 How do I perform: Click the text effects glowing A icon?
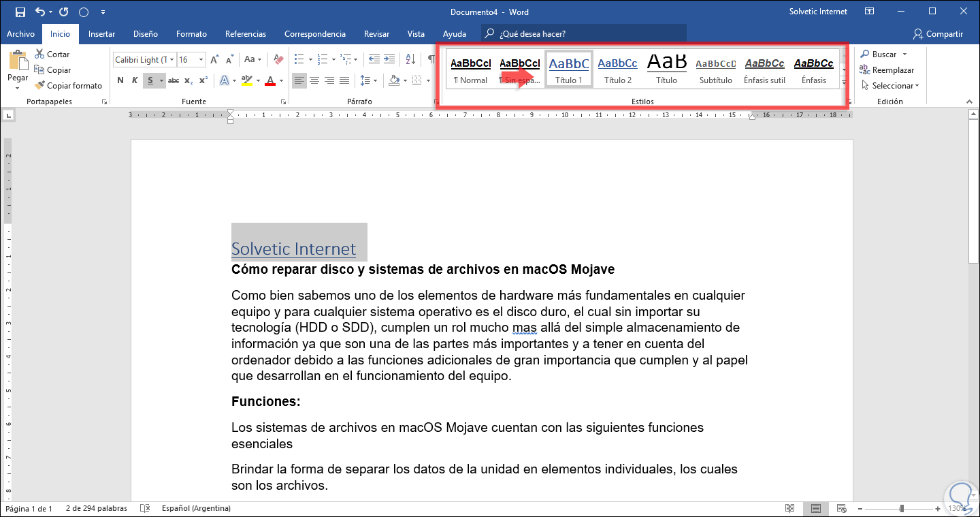coord(224,81)
